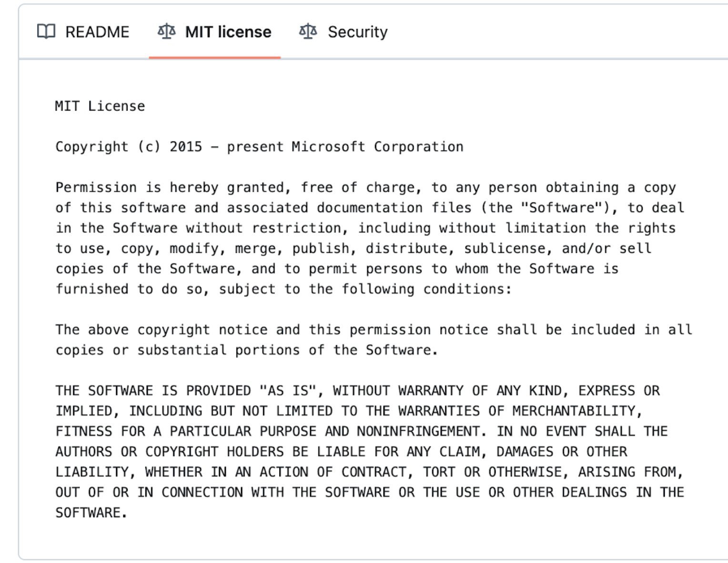This screenshot has width=728, height=563.
Task: Select the text 'Copyright (c) 2015'
Action: 129,146
